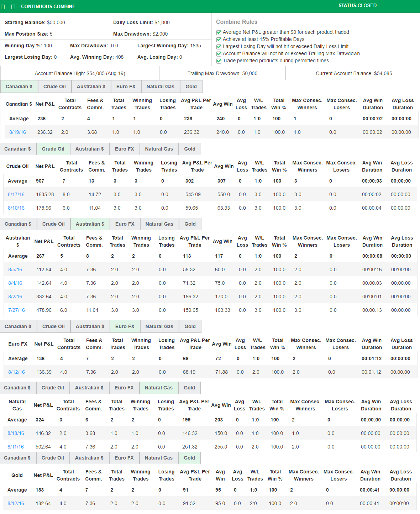Select the Canadian $ tab in the bottom group

pyautogui.click(x=18, y=458)
